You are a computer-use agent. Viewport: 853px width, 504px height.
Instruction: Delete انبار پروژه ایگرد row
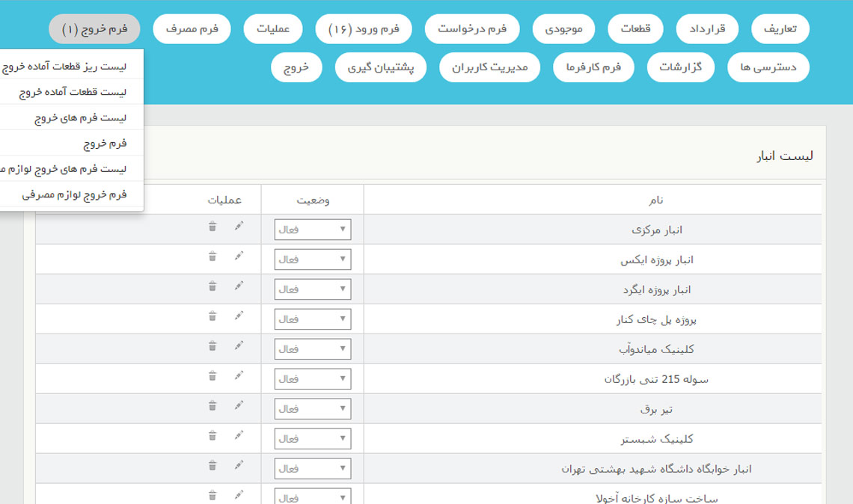213,286
